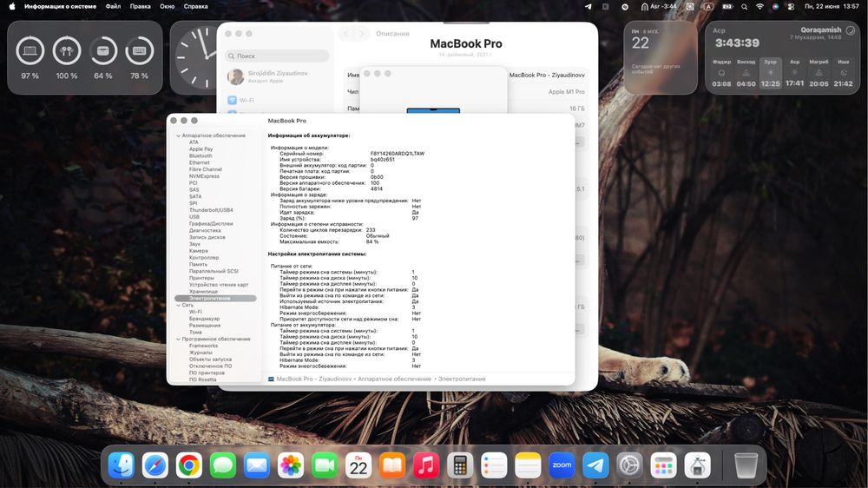The width and height of the screenshot is (868, 488).
Task: Click the analog clock widget
Action: pos(194,57)
